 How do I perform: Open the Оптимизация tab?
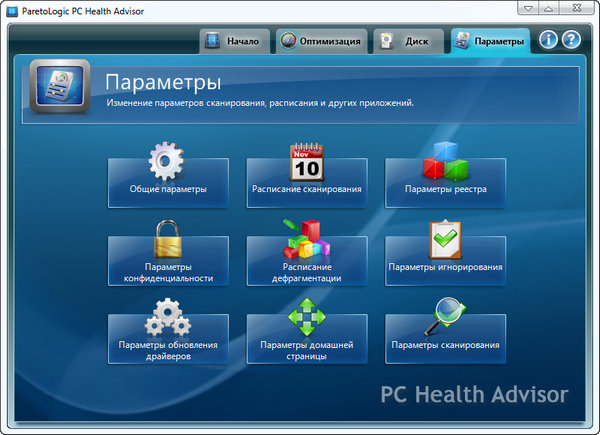pyautogui.click(x=320, y=42)
